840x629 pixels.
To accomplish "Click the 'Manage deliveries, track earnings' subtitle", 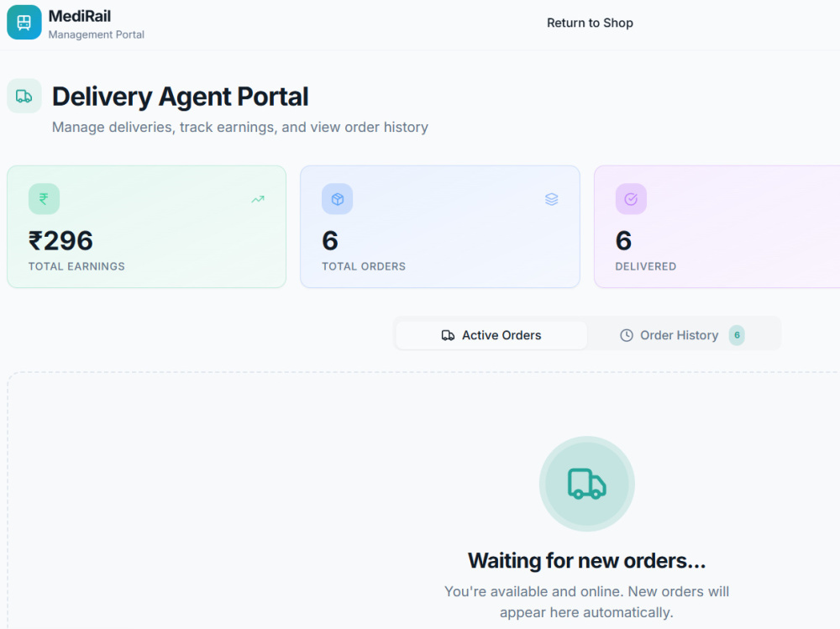I will [x=240, y=128].
